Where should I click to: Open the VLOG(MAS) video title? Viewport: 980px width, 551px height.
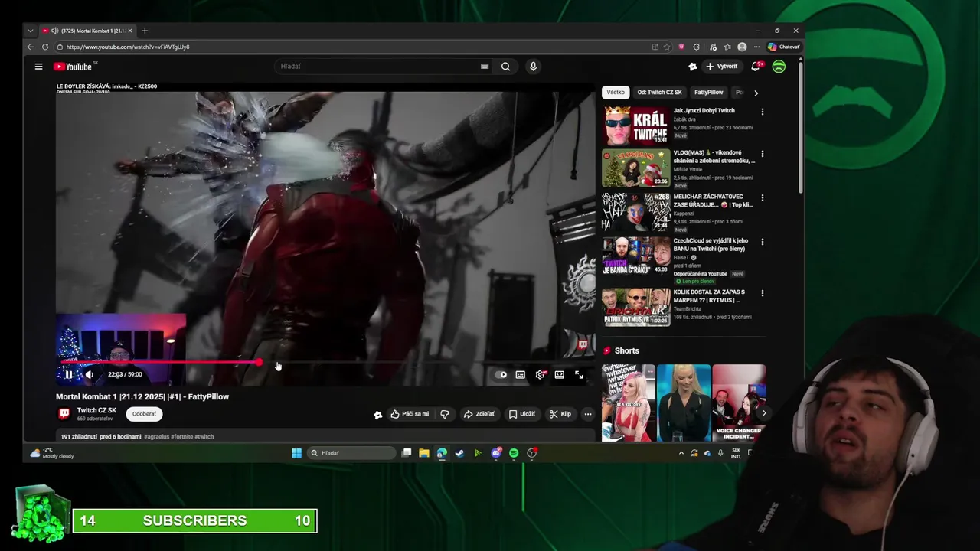(x=714, y=157)
